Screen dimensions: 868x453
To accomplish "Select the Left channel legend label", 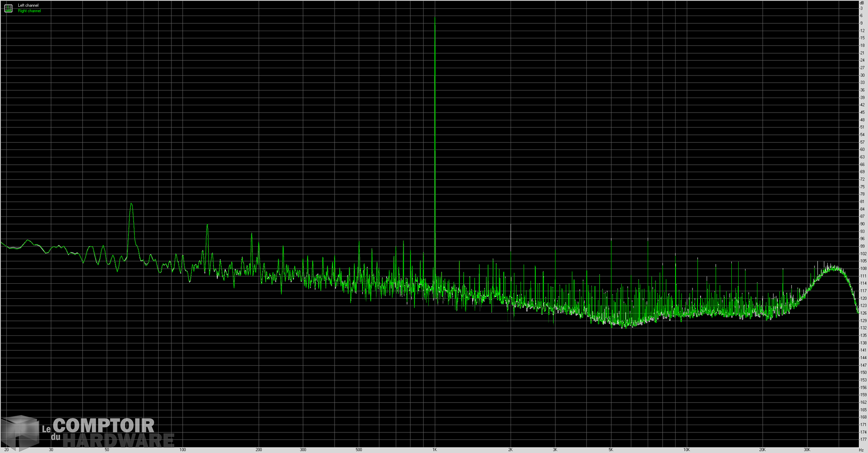I will coord(28,5).
